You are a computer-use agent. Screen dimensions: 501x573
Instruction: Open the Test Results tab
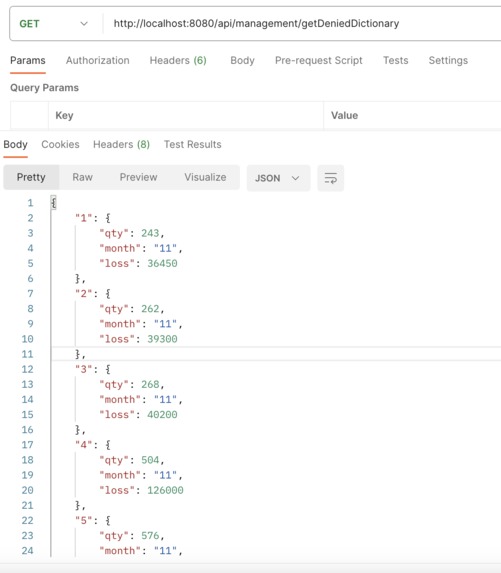193,144
